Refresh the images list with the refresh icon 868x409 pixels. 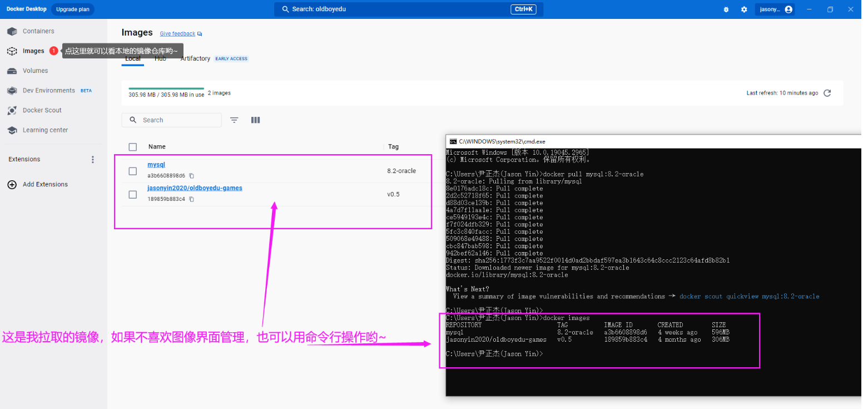point(827,93)
